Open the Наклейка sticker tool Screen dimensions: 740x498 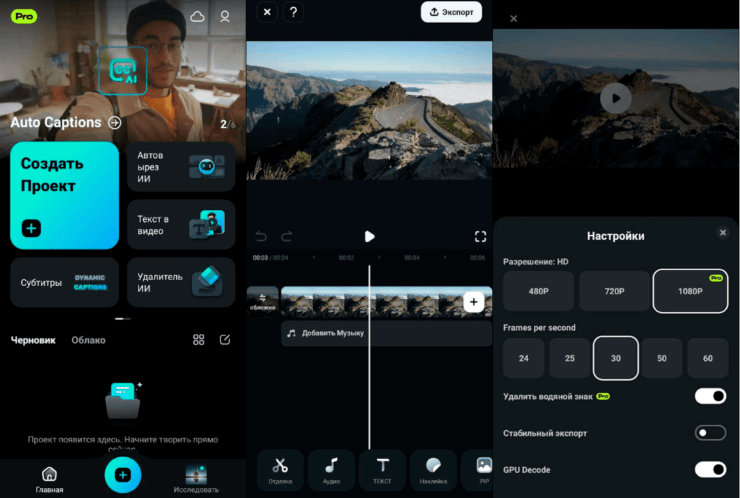(x=434, y=469)
